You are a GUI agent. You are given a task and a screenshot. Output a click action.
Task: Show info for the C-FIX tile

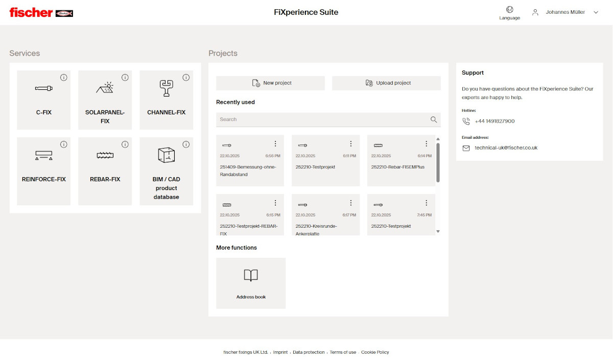pos(63,78)
